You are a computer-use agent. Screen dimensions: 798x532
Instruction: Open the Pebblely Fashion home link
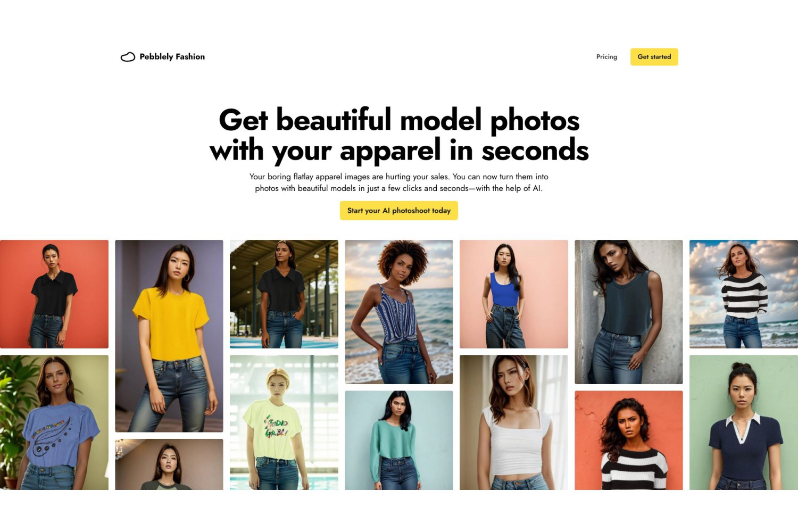pyautogui.click(x=163, y=57)
